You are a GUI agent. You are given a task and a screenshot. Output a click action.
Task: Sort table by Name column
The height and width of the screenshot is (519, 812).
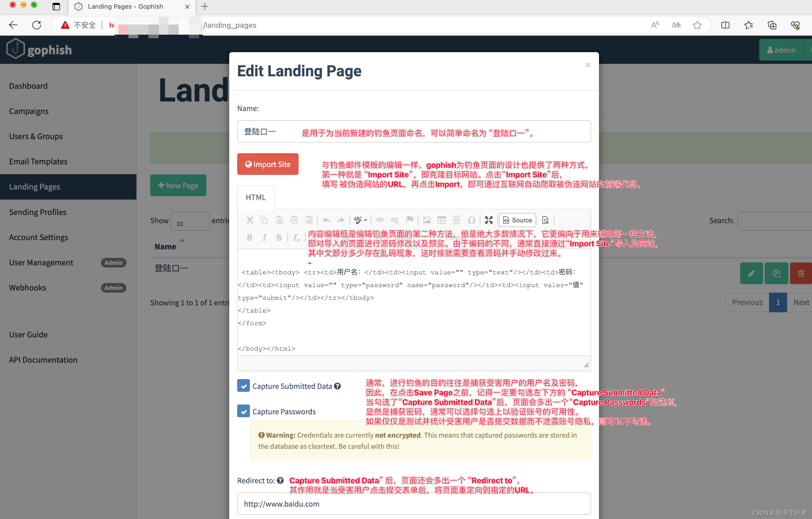click(x=165, y=247)
